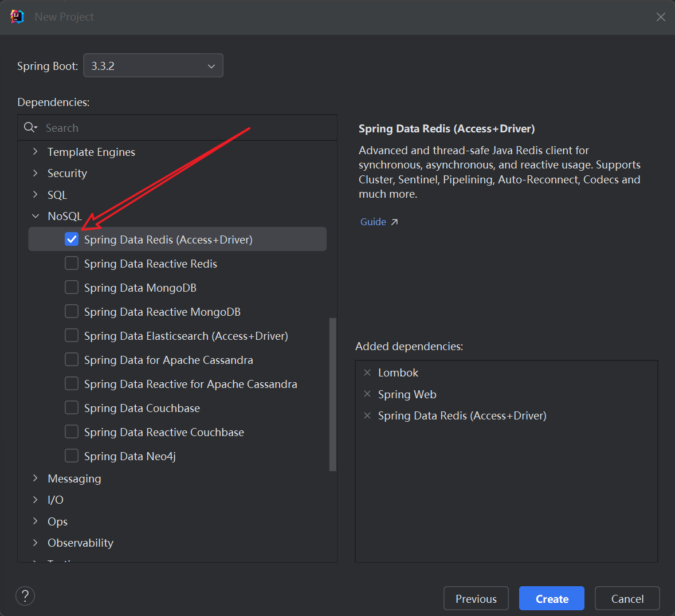Expand the I/O category

(x=36, y=500)
